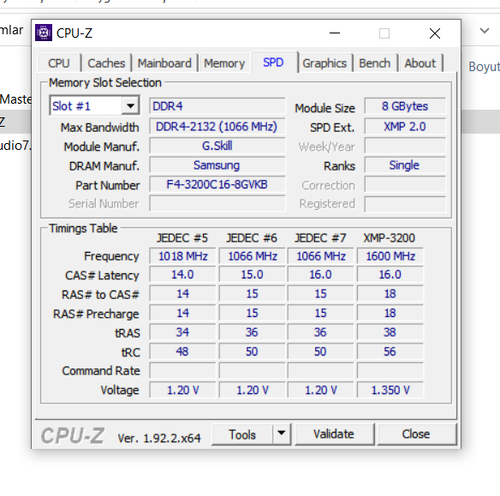
Task: Click the Boyut column in background window
Action: pos(484,67)
